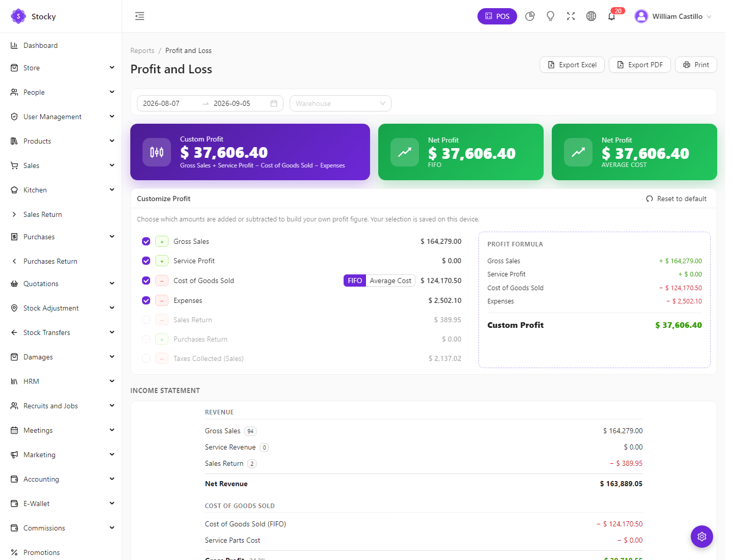Viewport: 733px width, 560px height.
Task: Toggle fullscreen with the expand icon
Action: pos(571,16)
